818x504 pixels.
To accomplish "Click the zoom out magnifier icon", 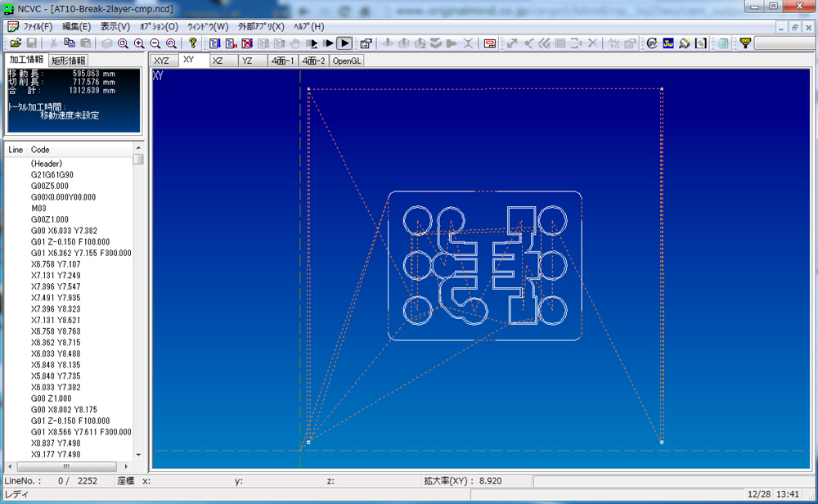I will 155,43.
